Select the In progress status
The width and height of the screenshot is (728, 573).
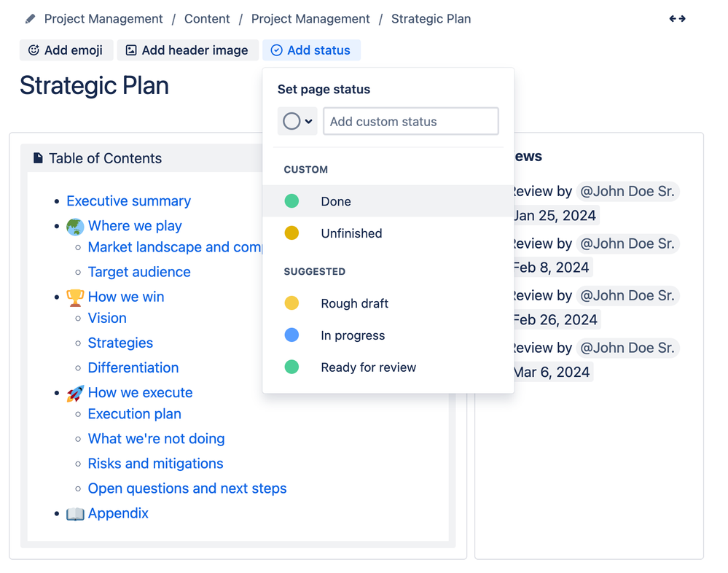tap(388, 335)
